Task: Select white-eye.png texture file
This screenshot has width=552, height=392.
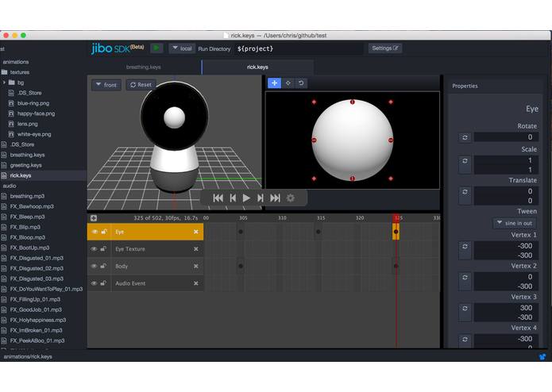Action: pyautogui.click(x=34, y=134)
